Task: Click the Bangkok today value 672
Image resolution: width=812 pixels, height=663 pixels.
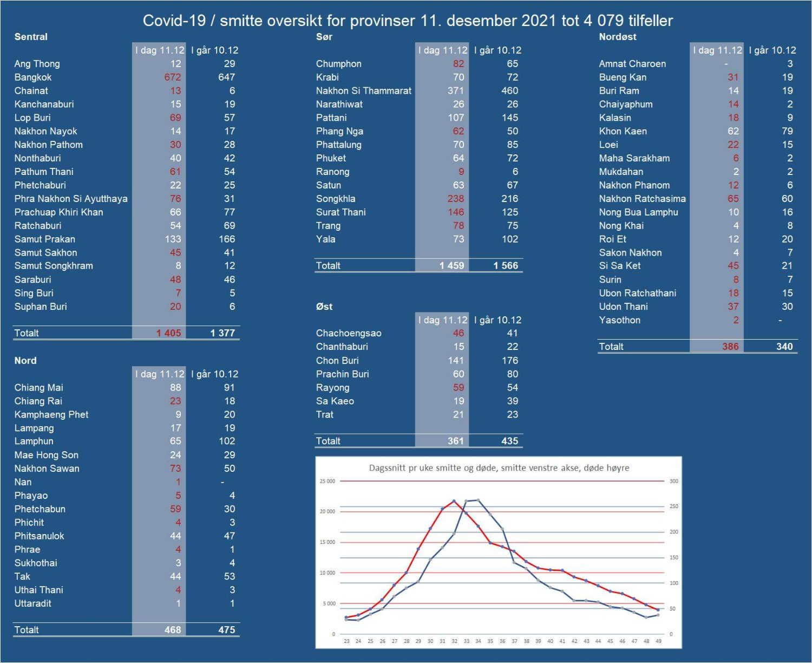Action: coord(173,77)
